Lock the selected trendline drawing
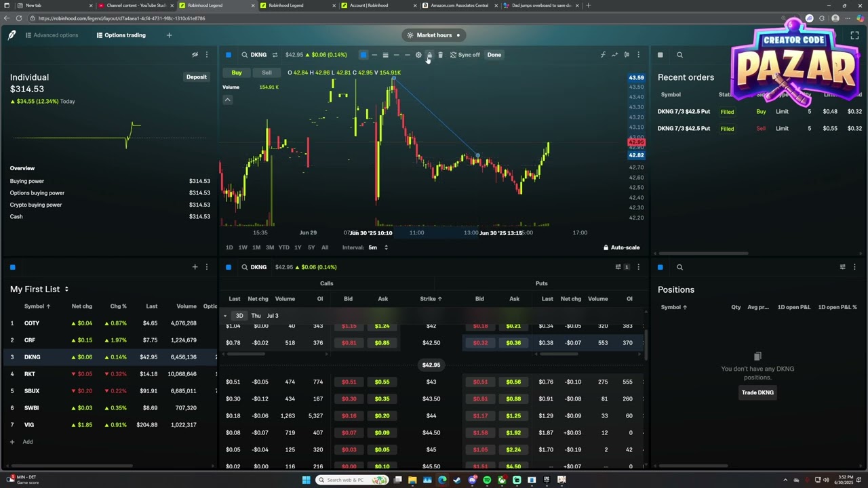Screen dimensions: 868x488 [429, 55]
